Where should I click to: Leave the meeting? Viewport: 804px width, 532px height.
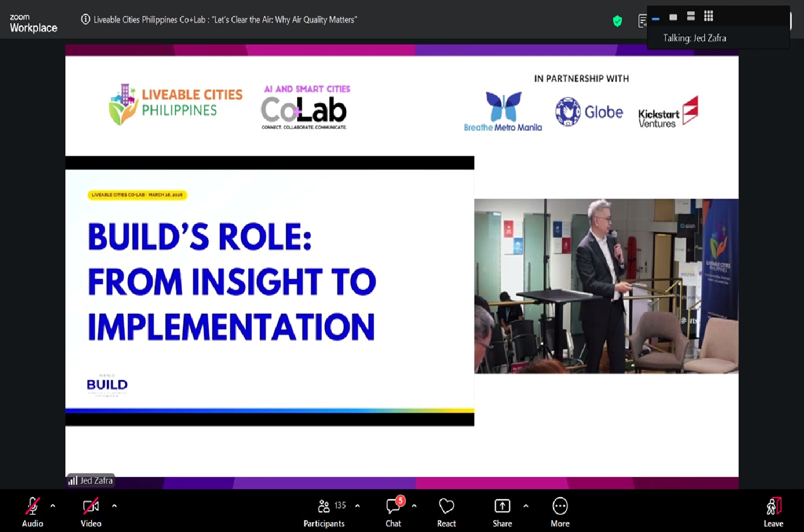[773, 506]
